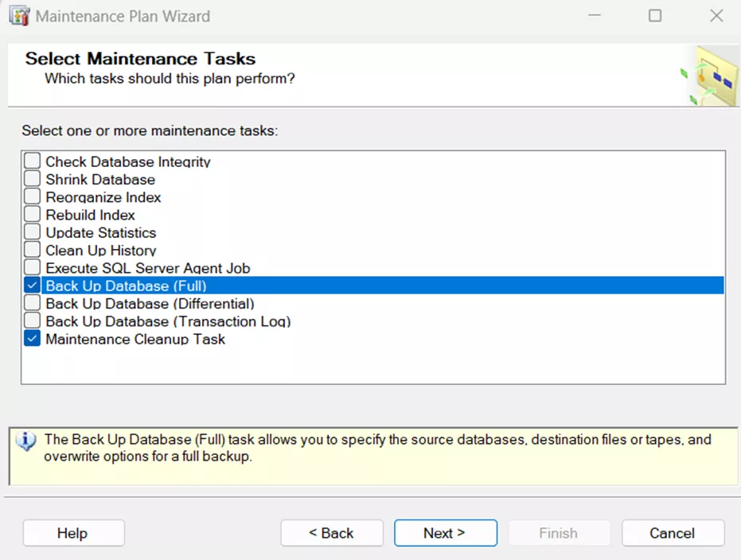This screenshot has width=741, height=560.
Task: Highlight the Reorganize Index row label
Action: pos(103,197)
